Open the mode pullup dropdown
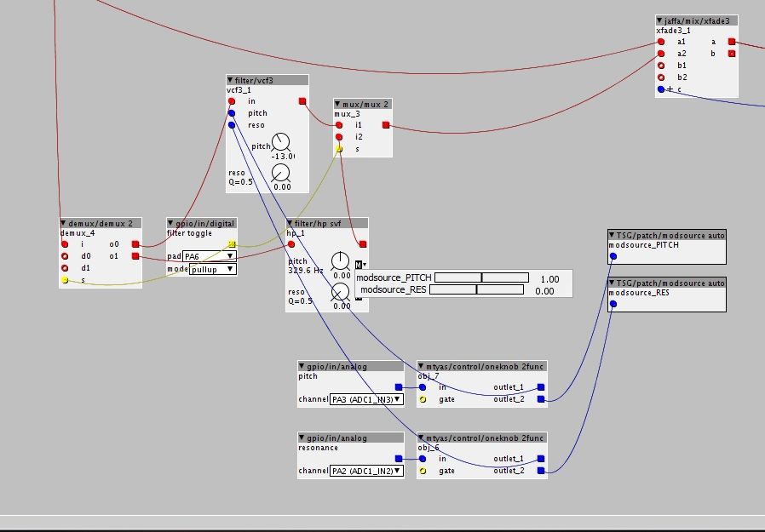 pos(212,269)
